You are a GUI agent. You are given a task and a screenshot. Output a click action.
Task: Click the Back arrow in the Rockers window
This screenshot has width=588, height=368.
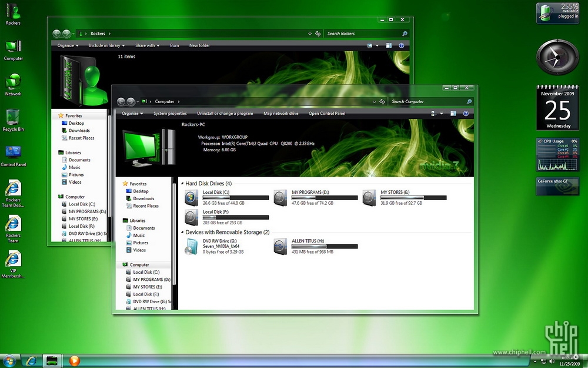(x=56, y=34)
